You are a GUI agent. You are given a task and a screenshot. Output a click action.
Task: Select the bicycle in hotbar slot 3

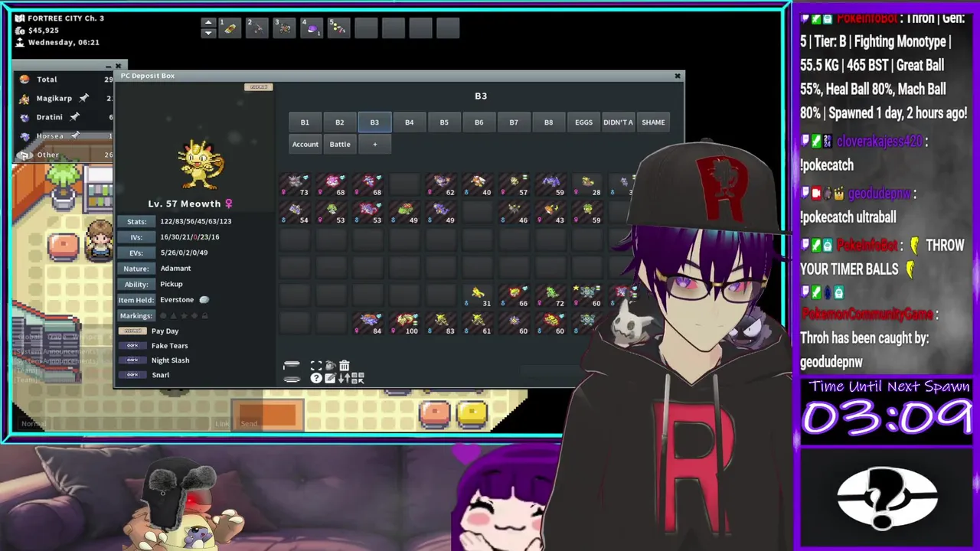click(284, 28)
